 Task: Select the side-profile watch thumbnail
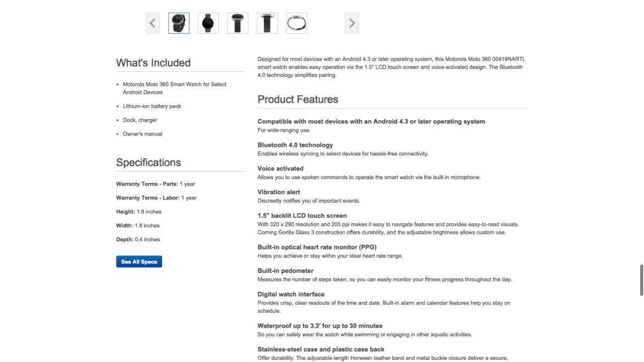coord(297,23)
